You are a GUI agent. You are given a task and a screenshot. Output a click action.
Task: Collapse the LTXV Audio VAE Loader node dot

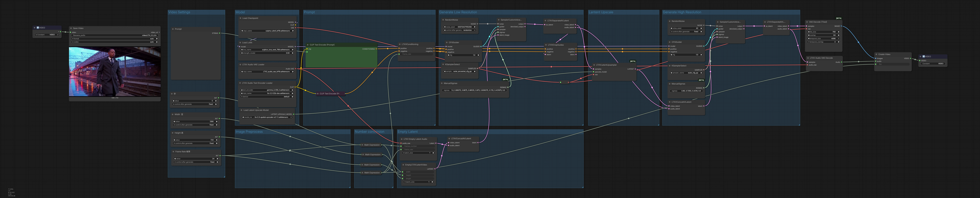pos(240,65)
